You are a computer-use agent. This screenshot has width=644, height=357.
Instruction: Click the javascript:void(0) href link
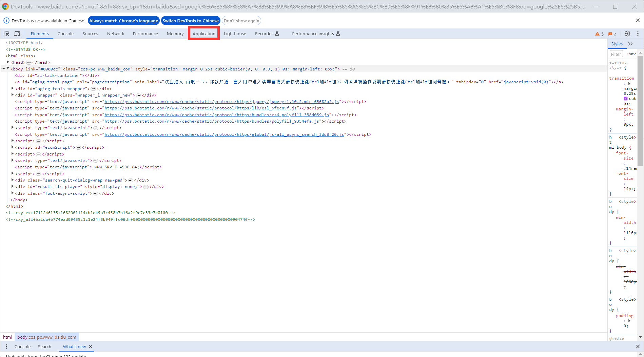coord(526,82)
